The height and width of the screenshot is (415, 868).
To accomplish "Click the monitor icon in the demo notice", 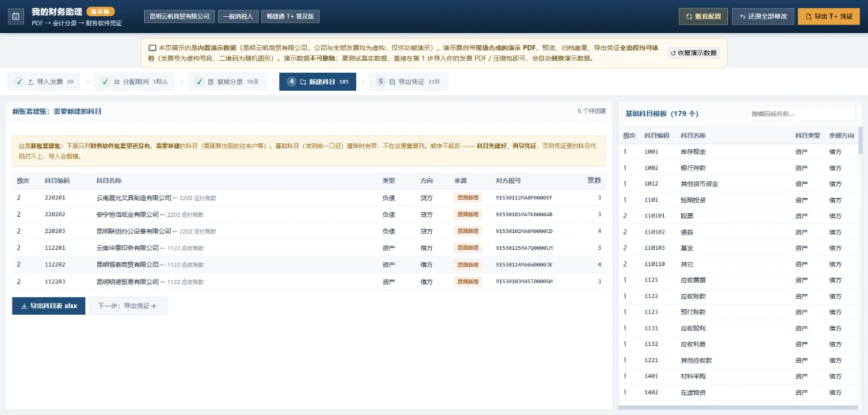I will click(x=152, y=47).
